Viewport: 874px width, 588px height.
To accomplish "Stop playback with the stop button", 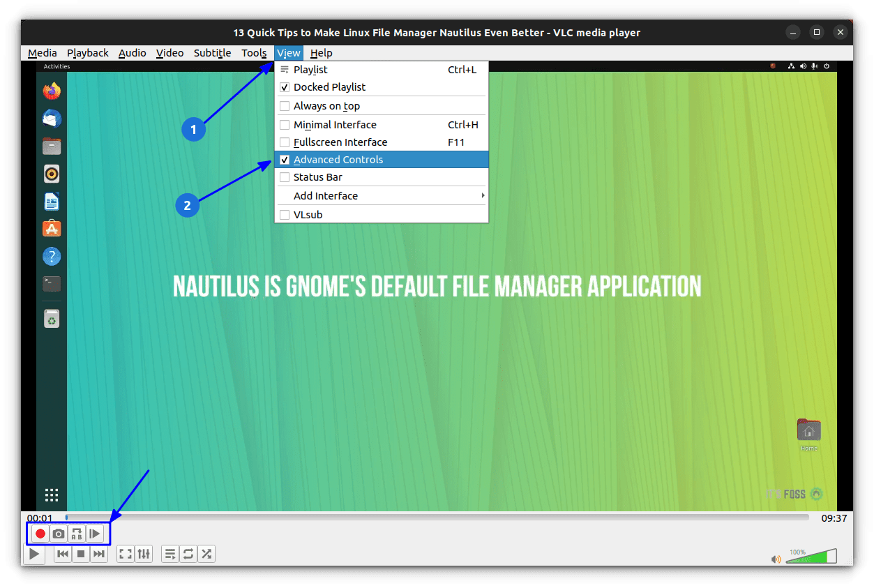I will 81,555.
